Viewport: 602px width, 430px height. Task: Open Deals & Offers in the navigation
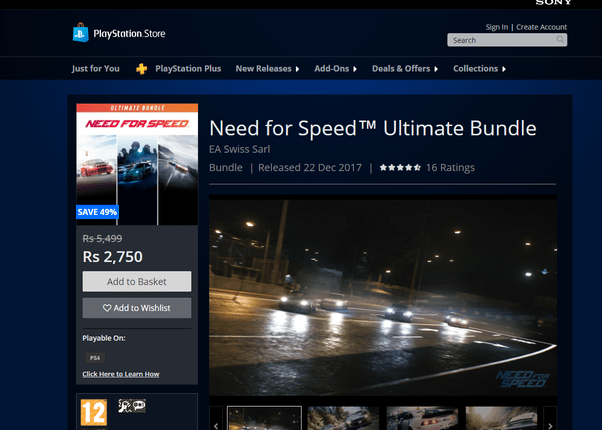pyautogui.click(x=401, y=69)
